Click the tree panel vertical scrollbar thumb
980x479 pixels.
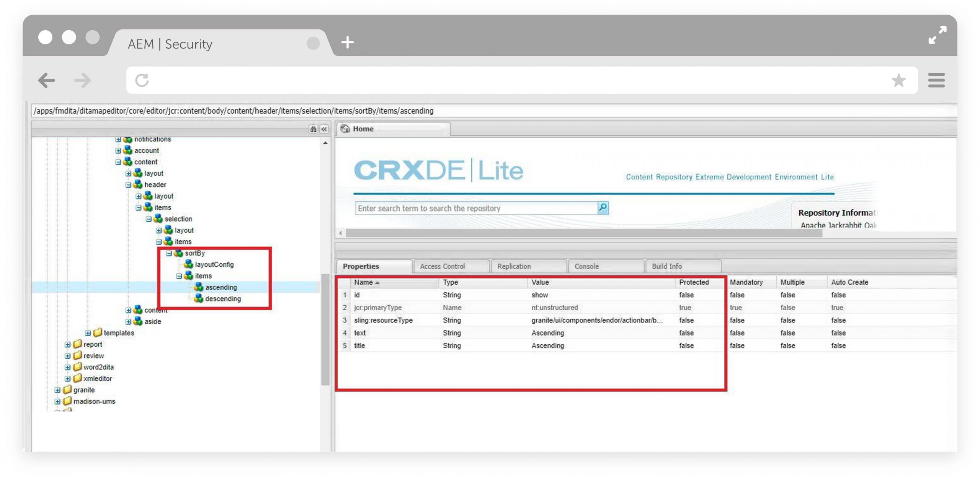(x=325, y=330)
